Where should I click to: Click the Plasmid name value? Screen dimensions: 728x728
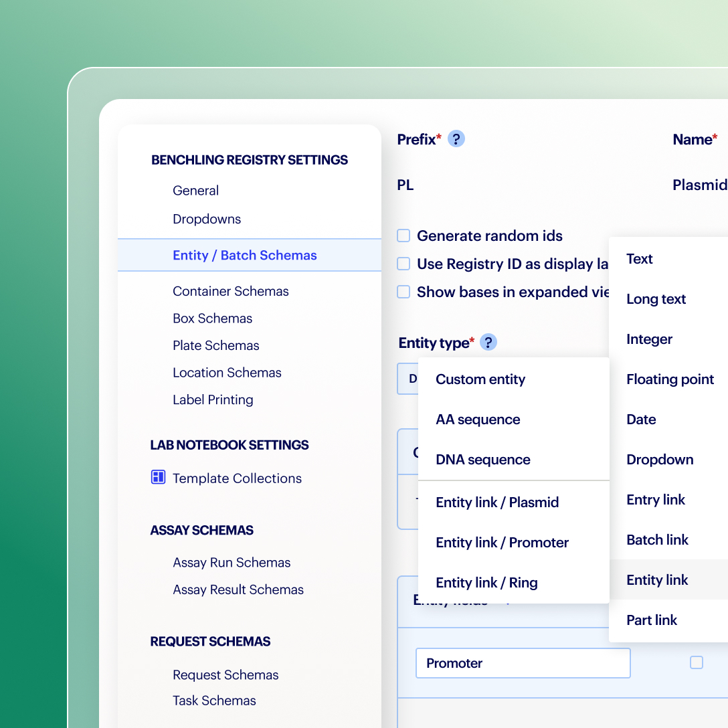click(700, 185)
